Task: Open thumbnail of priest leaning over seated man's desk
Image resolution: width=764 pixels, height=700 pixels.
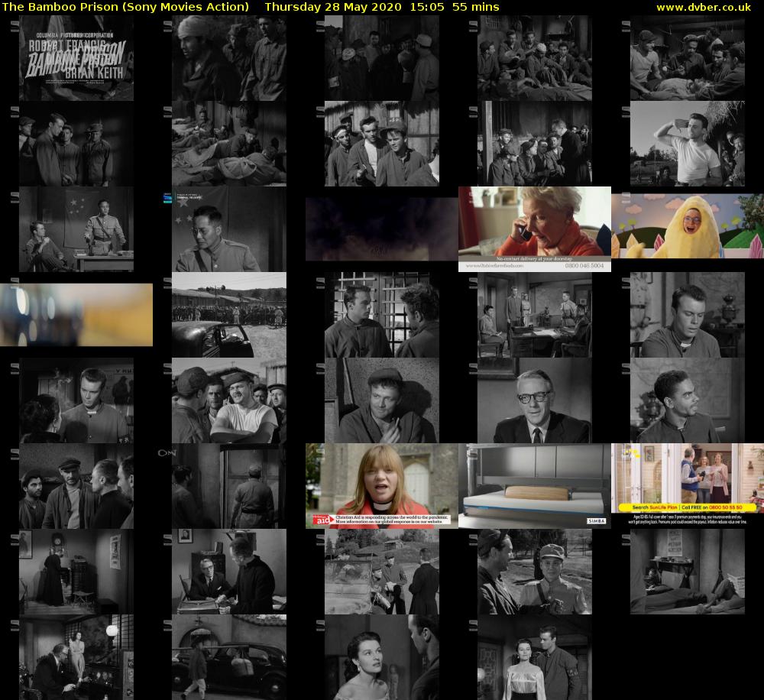Action: 229,572
